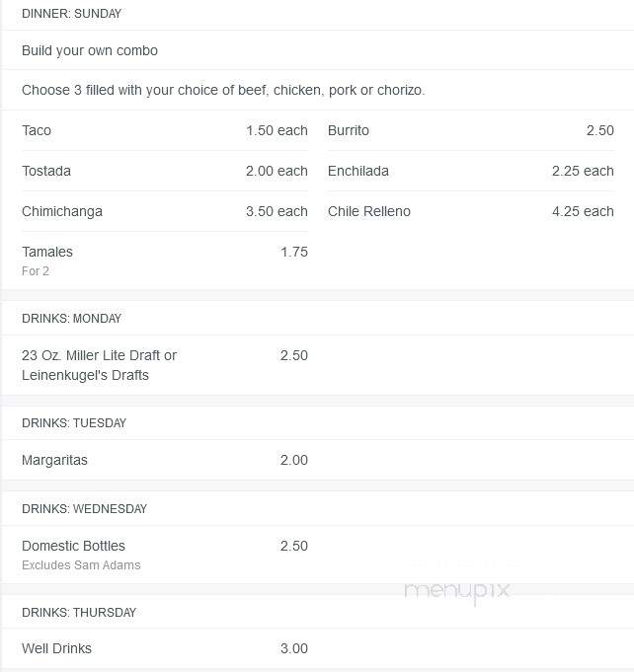Select the Tamales menu item
The image size is (634, 672).
[x=165, y=261]
